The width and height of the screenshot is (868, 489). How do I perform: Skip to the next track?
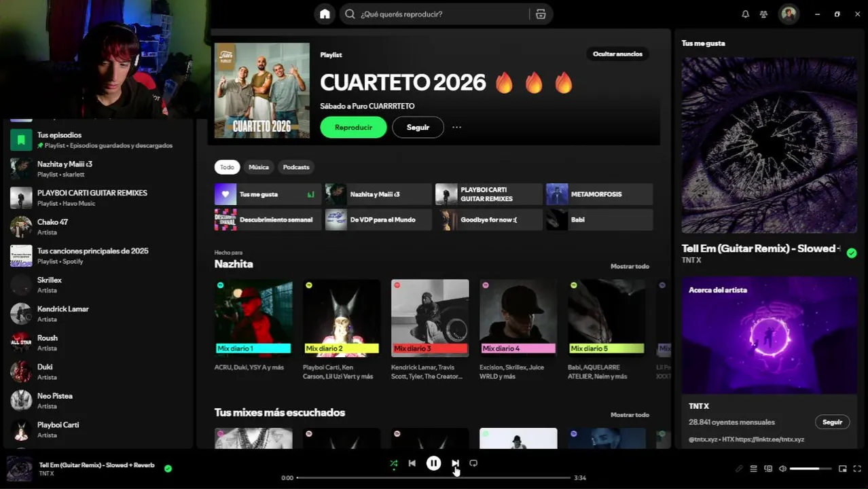pos(455,463)
